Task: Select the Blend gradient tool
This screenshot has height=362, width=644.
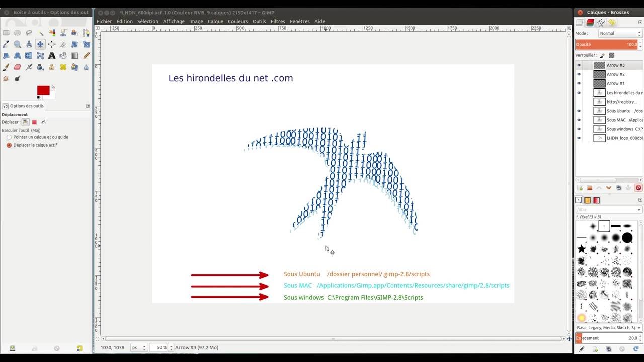Action: click(x=75, y=56)
